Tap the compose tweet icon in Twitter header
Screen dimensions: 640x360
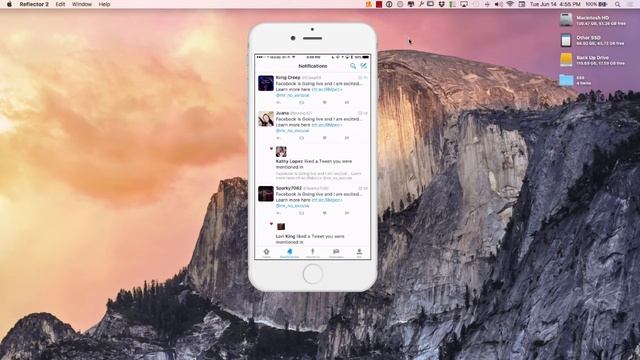[364, 65]
